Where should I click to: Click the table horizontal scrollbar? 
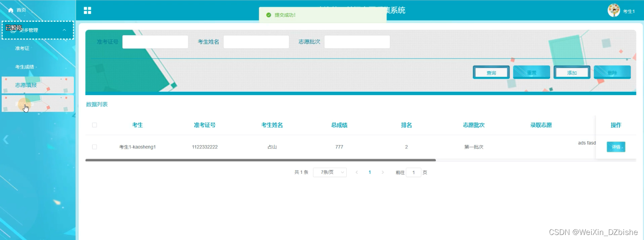coord(260,160)
